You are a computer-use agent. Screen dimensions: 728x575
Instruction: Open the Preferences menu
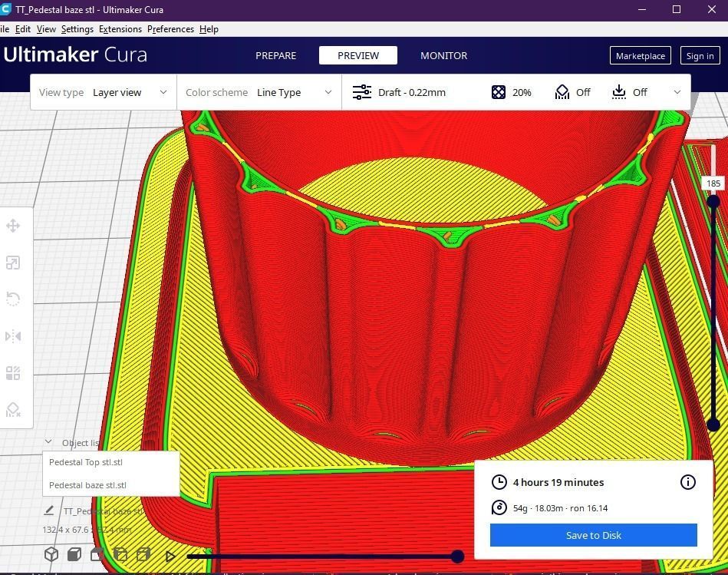[170, 29]
